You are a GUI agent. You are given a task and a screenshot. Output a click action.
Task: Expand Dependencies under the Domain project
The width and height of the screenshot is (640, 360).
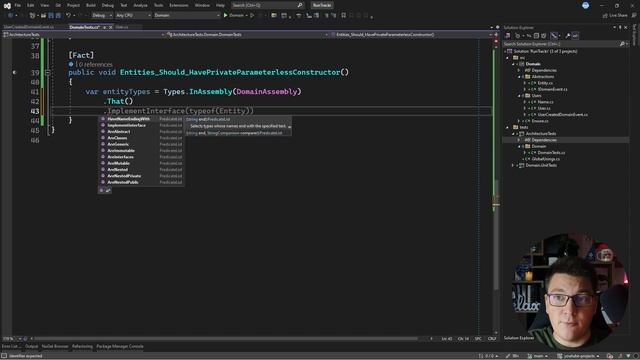520,70
